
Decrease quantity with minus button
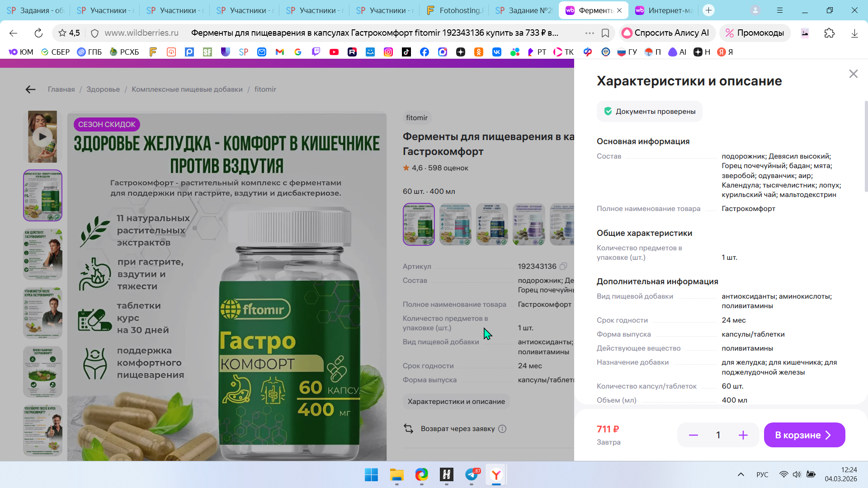tap(693, 435)
